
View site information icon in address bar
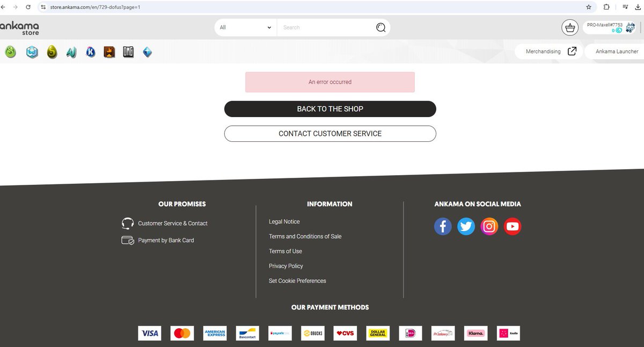click(x=43, y=8)
